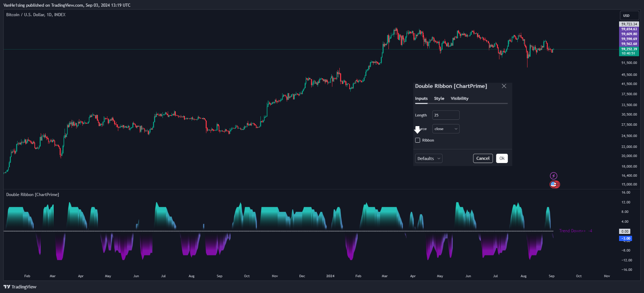This screenshot has width=644, height=293.
Task: Click the Double Ribbon [ChartPrime] indicator legend
Action: [x=33, y=195]
